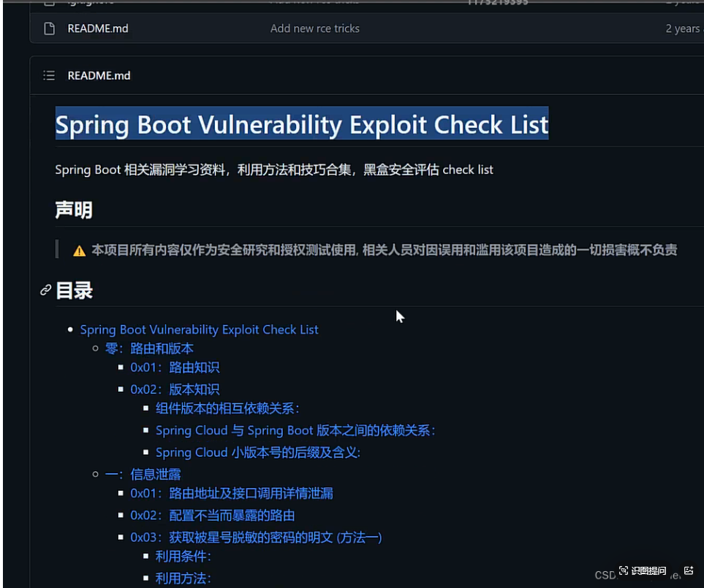Image resolution: width=704 pixels, height=588 pixels.
Task: Open the README outline list icon
Action: point(49,75)
